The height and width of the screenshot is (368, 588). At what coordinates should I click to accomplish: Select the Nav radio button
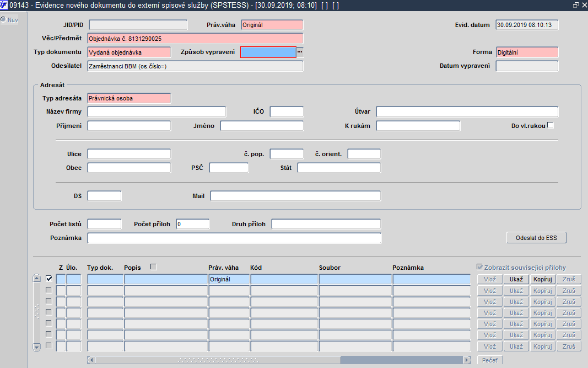(x=3, y=19)
